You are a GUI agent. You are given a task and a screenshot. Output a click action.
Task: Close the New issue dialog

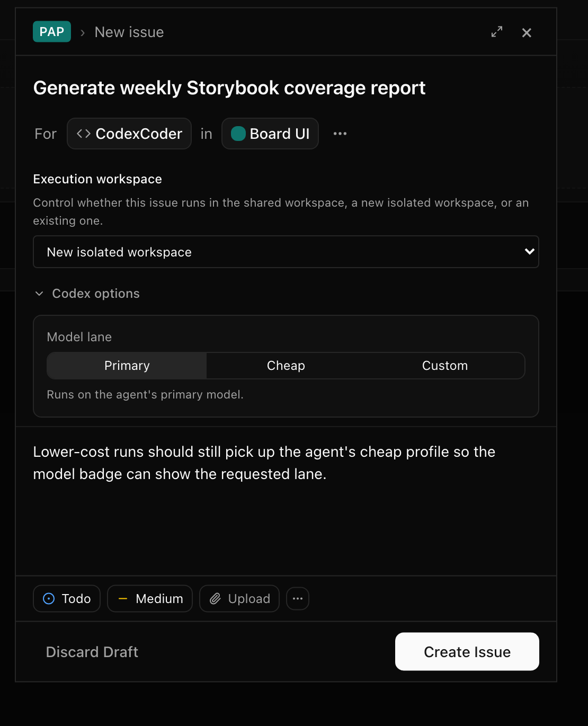click(527, 33)
